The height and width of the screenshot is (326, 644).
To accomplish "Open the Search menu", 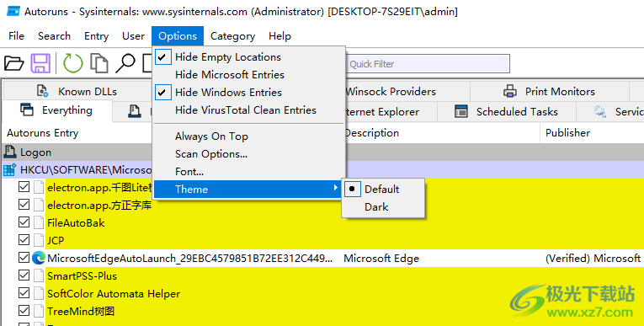I will pyautogui.click(x=54, y=36).
